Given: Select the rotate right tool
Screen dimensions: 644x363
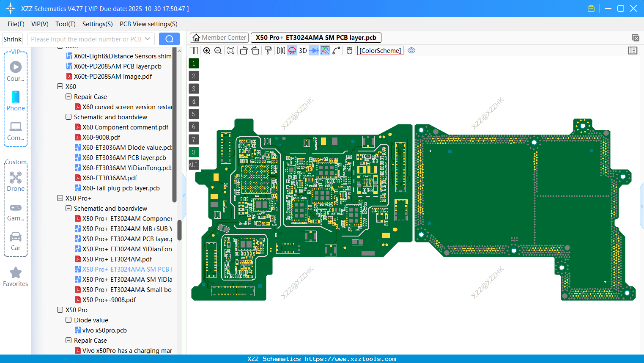Looking at the screenshot, I should coord(255,50).
